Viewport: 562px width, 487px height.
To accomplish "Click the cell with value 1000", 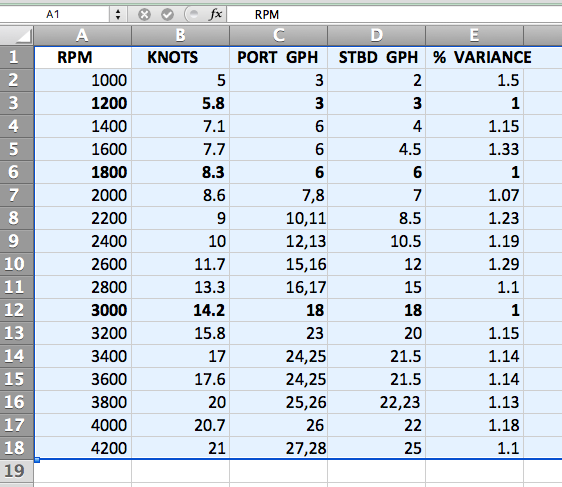I will point(83,80).
